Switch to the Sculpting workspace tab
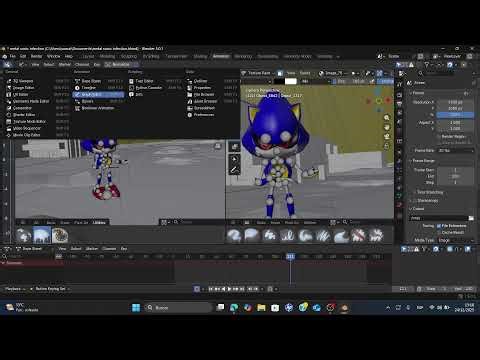Image resolution: width=480 pixels, height=360 pixels. [129, 56]
